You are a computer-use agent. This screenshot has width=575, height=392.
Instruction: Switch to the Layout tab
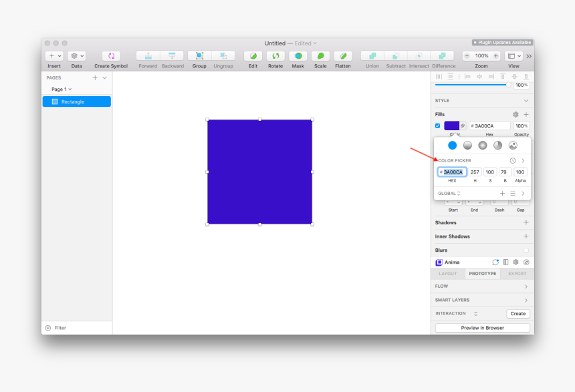point(447,274)
